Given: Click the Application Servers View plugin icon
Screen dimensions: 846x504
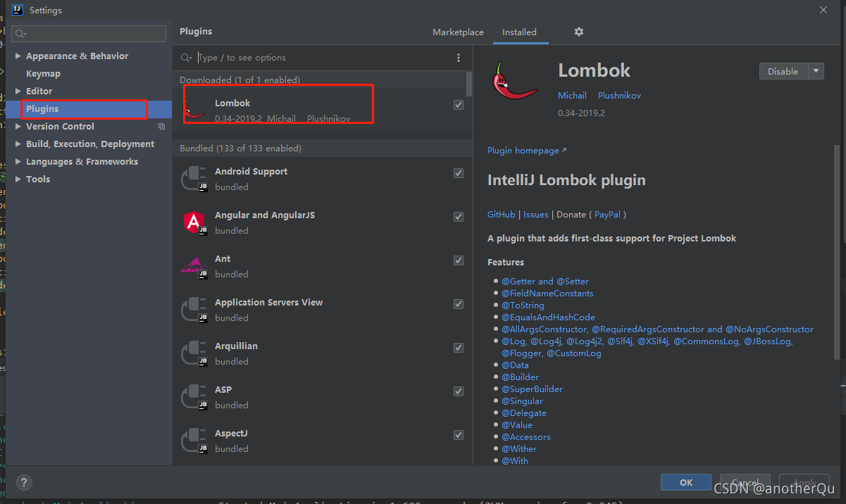Looking at the screenshot, I should coord(194,310).
